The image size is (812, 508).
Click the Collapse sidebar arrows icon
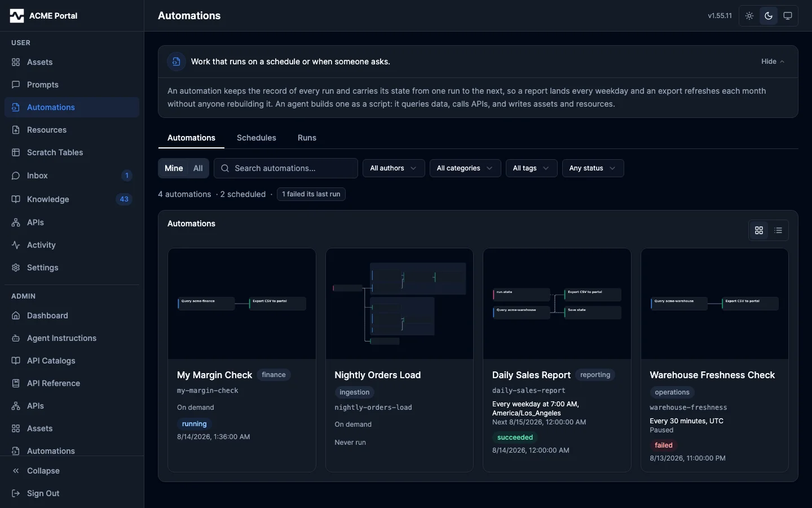16,471
